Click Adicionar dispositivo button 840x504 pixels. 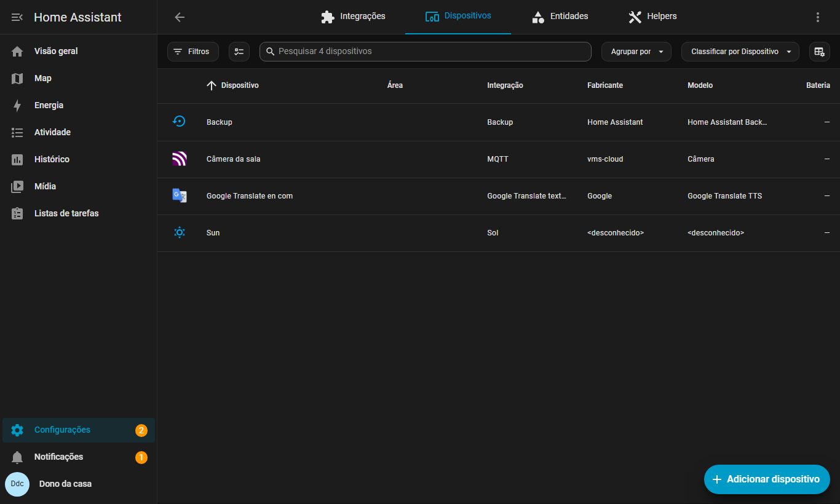[x=767, y=479]
